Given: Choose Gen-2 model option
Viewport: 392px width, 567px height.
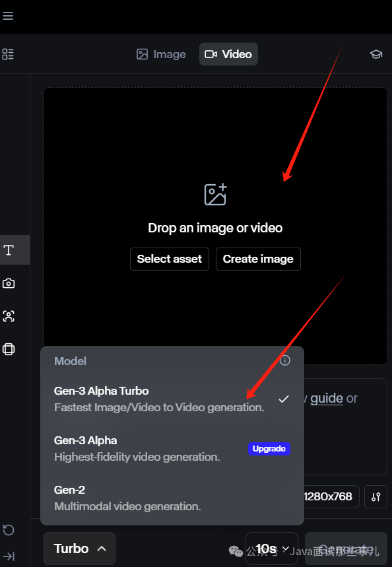Looking at the screenshot, I should point(172,498).
